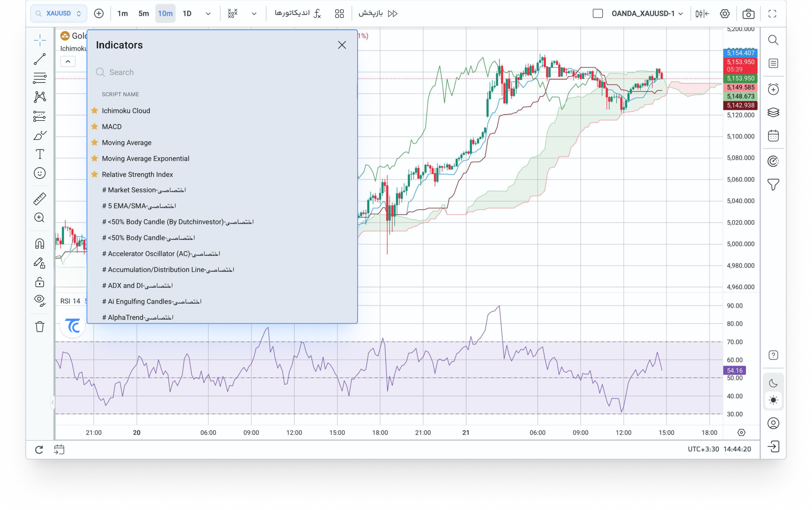Open the alert clock icon
This screenshot has height=510, width=812.
773,89
